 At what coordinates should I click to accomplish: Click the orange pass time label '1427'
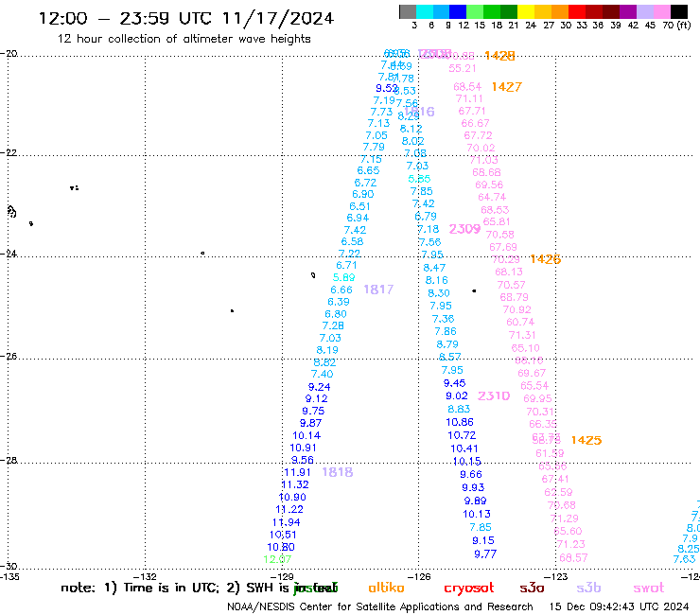[x=507, y=87]
